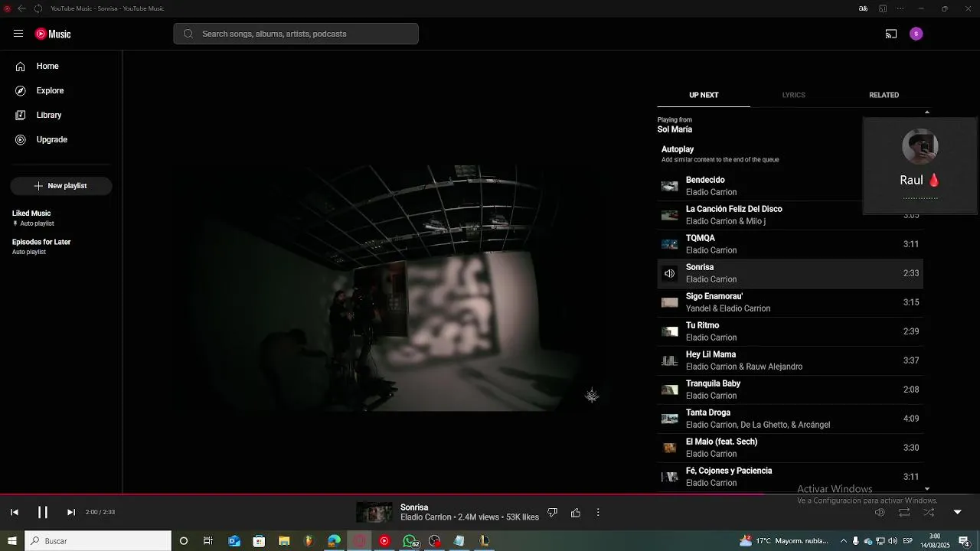Switch to the LYRICS tab

click(793, 95)
